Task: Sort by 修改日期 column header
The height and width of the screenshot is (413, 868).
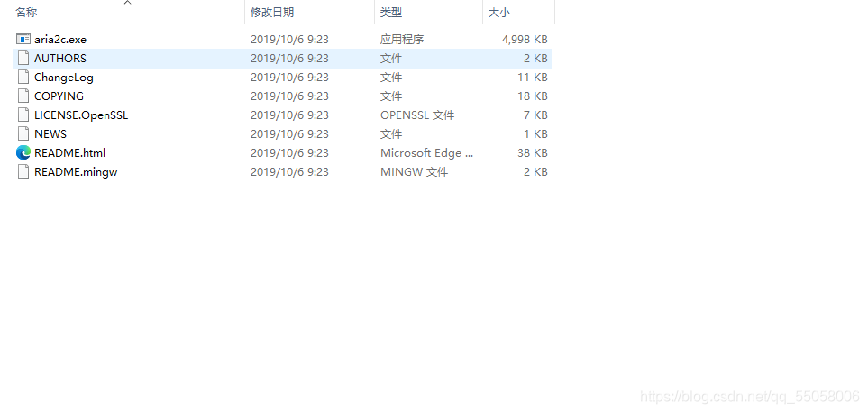Action: coord(272,12)
